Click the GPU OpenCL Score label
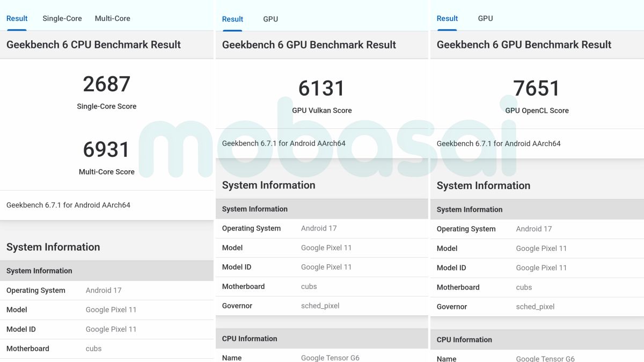 (537, 111)
